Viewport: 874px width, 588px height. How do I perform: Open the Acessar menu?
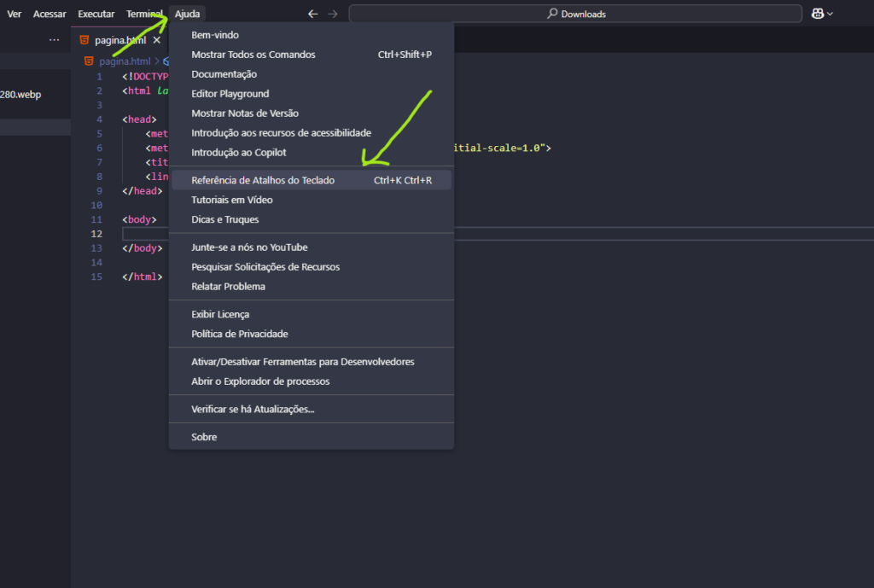click(50, 14)
